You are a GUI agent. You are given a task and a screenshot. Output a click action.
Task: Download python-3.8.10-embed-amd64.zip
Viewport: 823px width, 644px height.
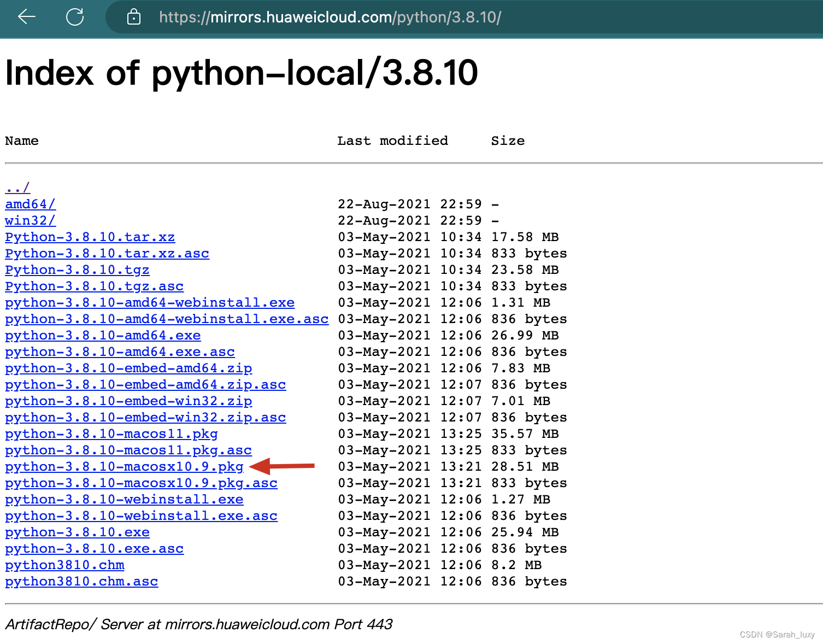tap(128, 368)
